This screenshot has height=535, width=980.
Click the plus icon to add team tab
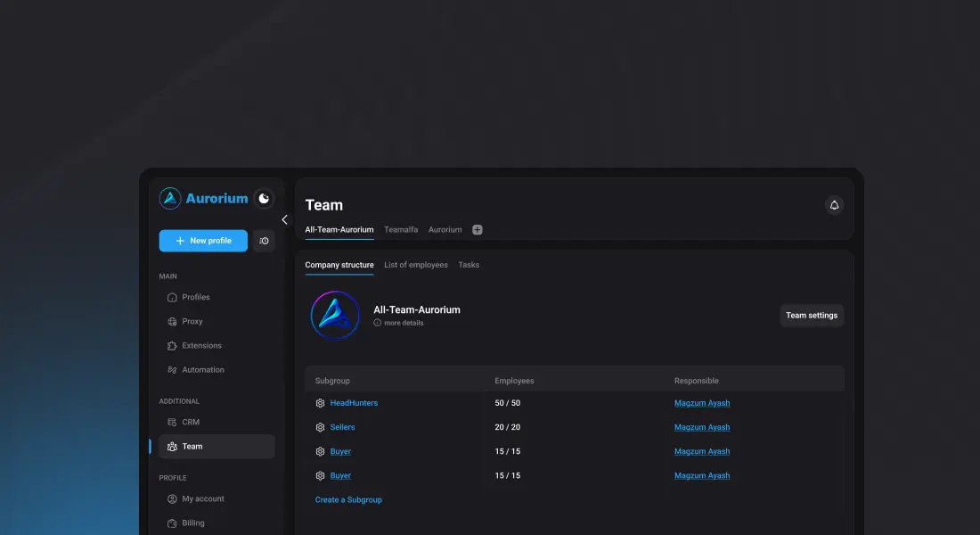[x=478, y=230]
